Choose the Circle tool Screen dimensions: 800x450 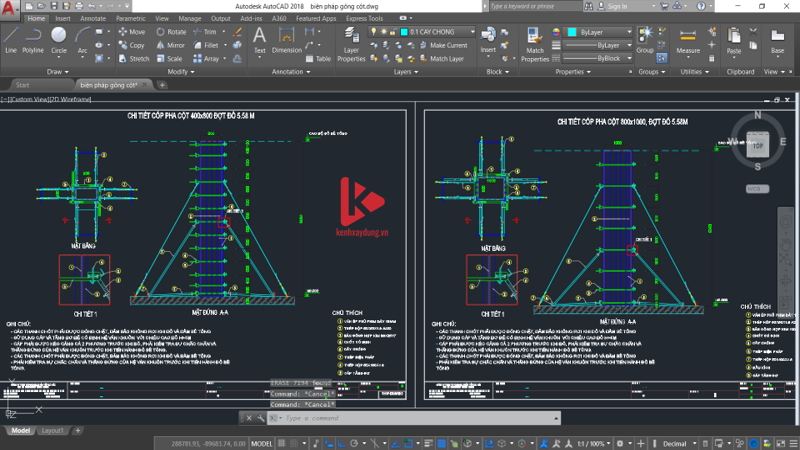pyautogui.click(x=59, y=38)
